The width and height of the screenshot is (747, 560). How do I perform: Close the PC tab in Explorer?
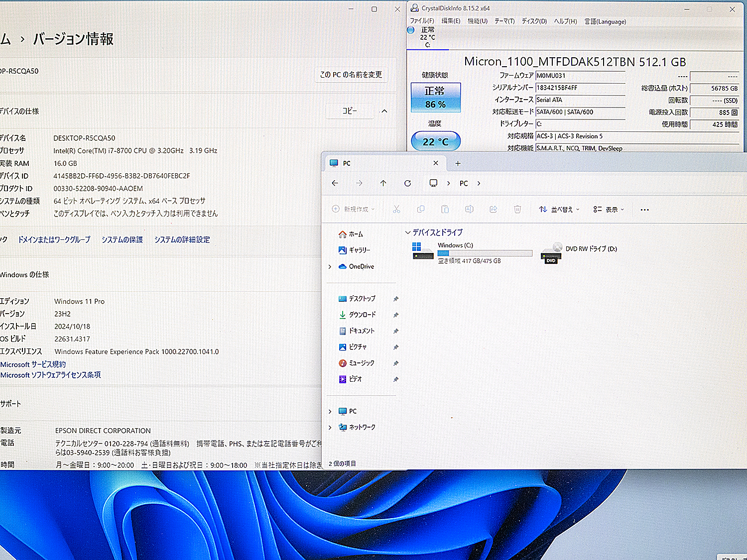[436, 163]
